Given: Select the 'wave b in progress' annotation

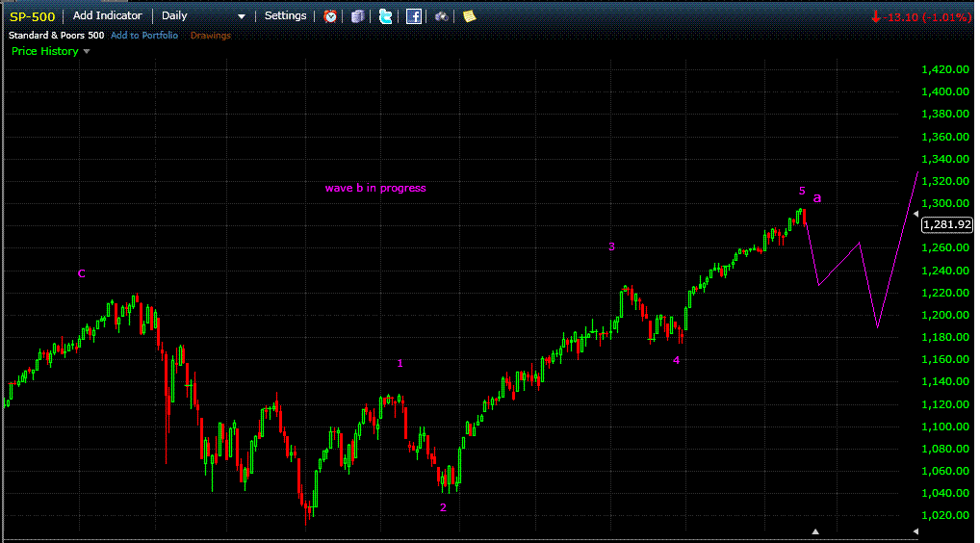Looking at the screenshot, I should pyautogui.click(x=375, y=188).
